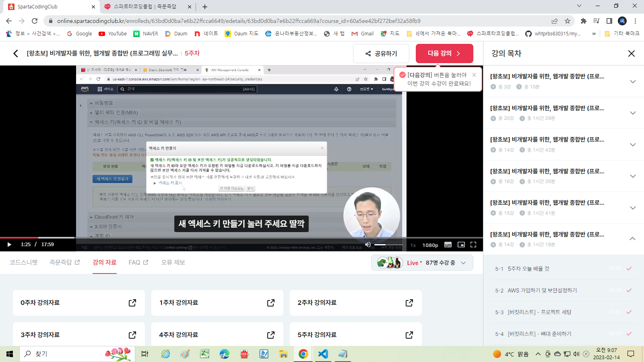Open the 코드스니펫 tab
The width and height of the screenshot is (644, 362).
(x=24, y=262)
